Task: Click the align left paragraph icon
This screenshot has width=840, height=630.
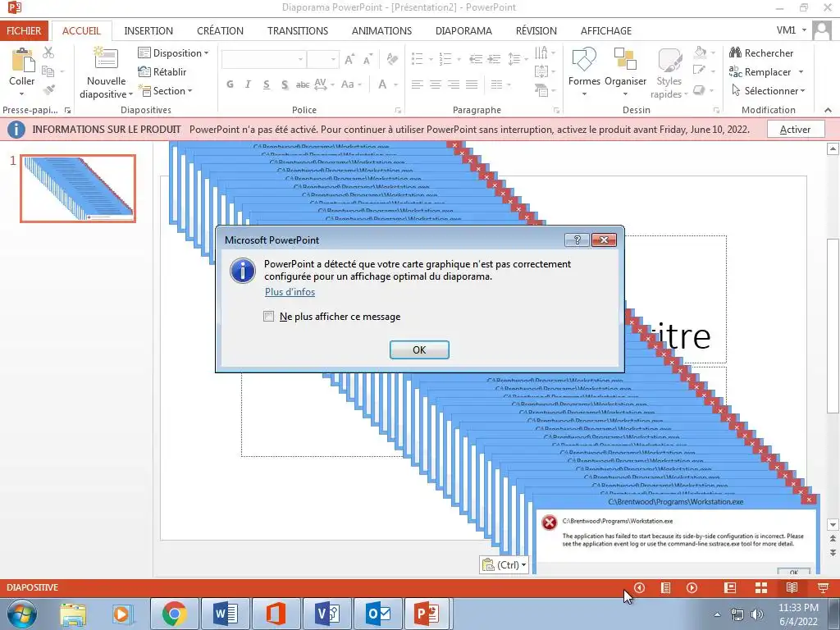Action: [418, 84]
